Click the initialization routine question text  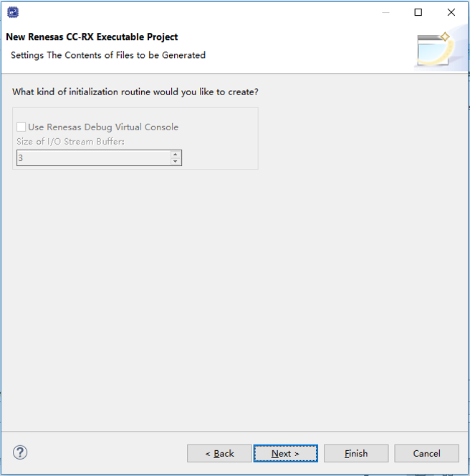(x=135, y=92)
